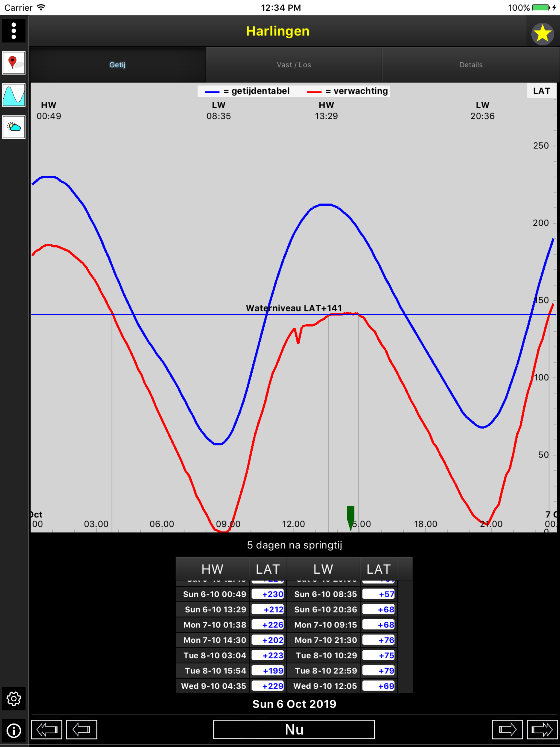Tap the LW 08:35 label on chart
560x747 pixels.
click(218, 110)
